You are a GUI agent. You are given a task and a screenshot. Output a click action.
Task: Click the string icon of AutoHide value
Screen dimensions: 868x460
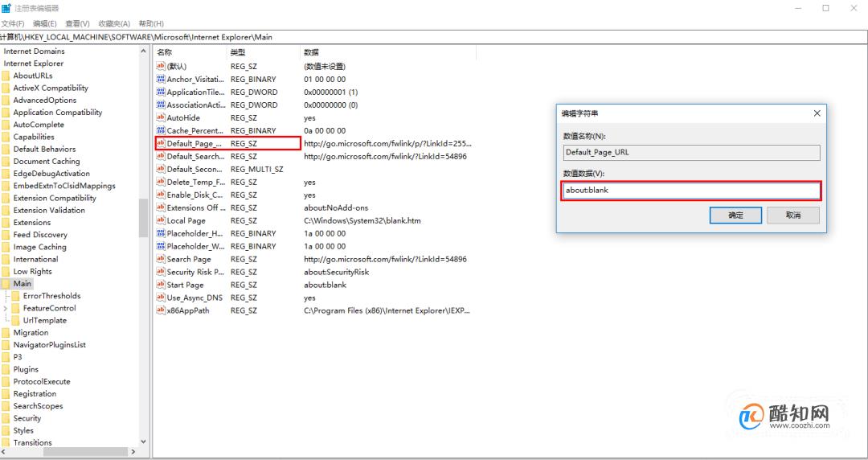tap(161, 117)
